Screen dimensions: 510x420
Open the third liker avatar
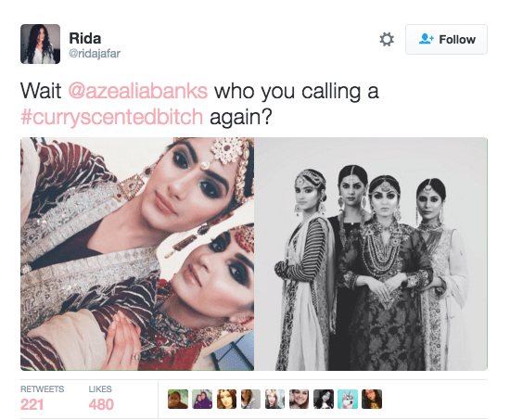(x=226, y=399)
